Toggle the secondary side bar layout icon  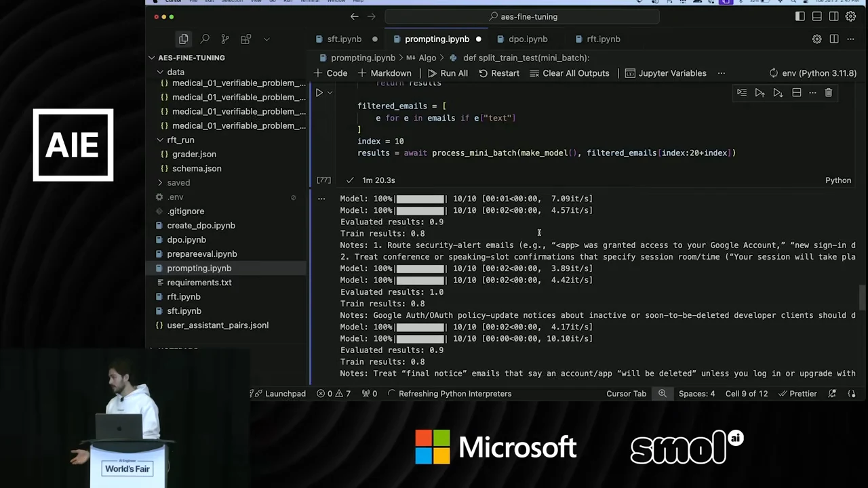click(x=834, y=16)
